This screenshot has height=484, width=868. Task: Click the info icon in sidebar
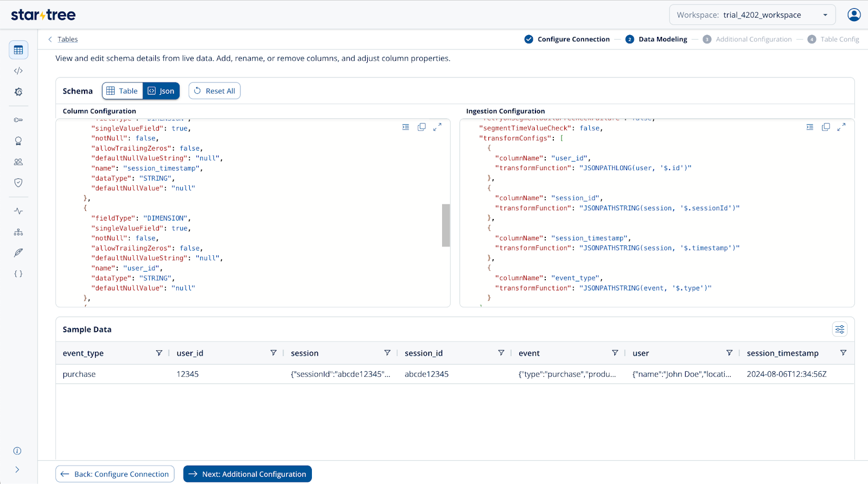coord(17,451)
